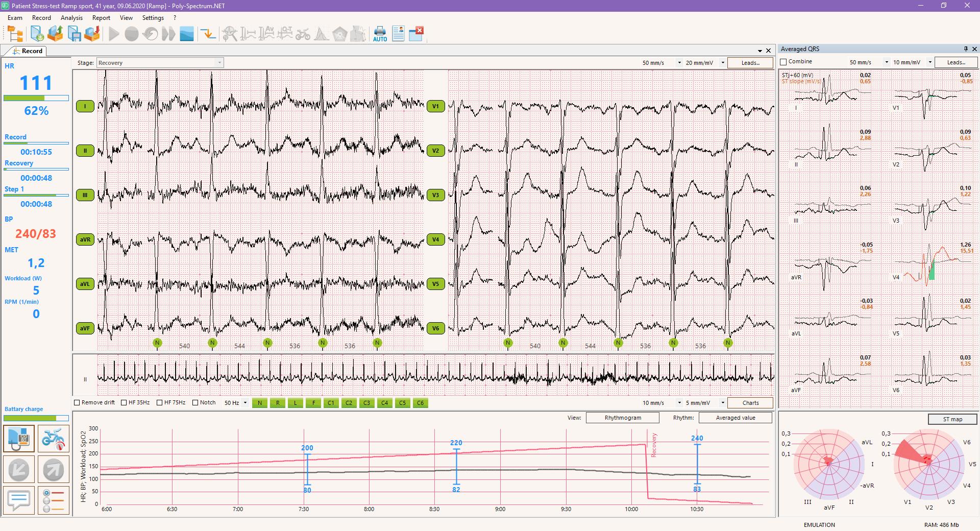Screen dimensions: 980x531
Task: Click the events list button
Action: (x=53, y=500)
